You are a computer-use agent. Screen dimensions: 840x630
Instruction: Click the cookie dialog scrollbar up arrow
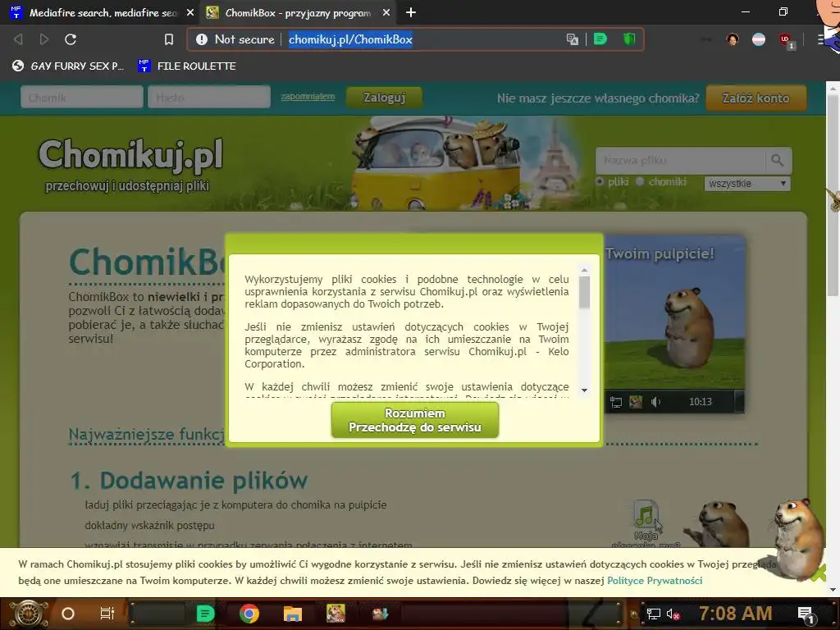(584, 270)
